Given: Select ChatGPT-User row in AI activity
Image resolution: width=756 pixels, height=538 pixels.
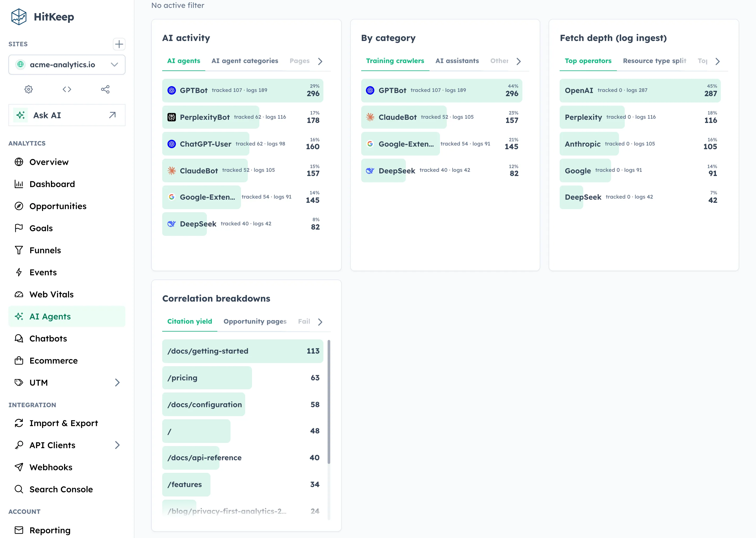Looking at the screenshot, I should tap(243, 144).
